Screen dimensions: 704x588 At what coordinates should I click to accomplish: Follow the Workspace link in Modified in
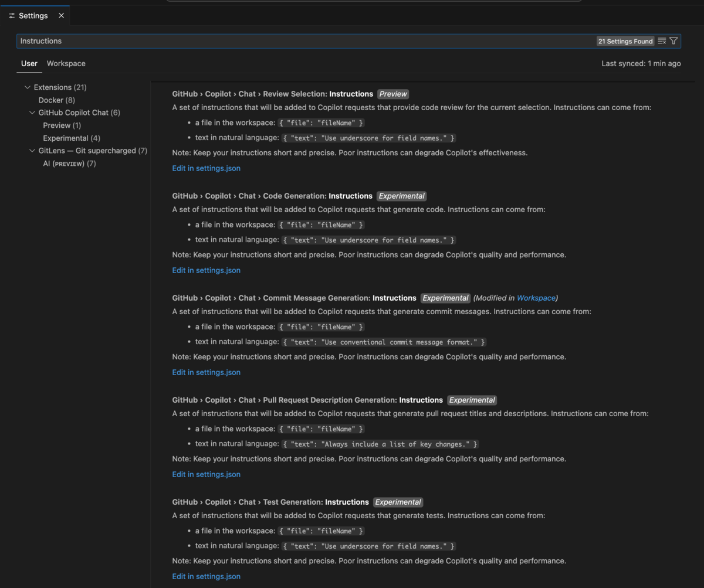[536, 298]
